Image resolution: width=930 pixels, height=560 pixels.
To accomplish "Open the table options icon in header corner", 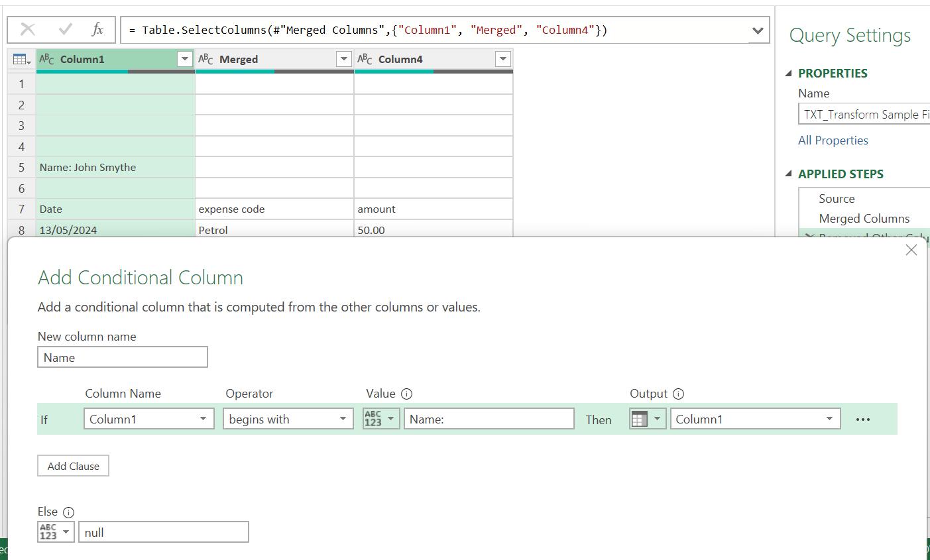I will [x=21, y=60].
